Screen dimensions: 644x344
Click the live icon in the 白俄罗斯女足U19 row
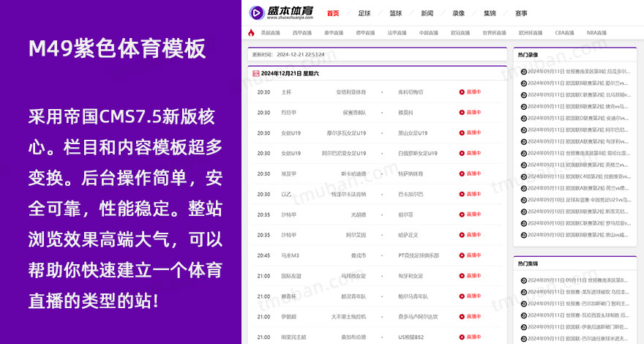pyautogui.click(x=462, y=153)
